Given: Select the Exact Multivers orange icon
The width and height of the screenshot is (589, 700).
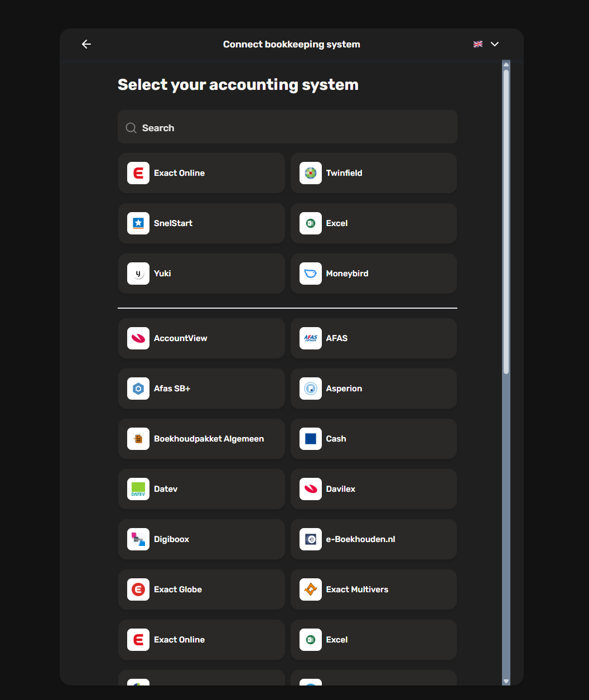Looking at the screenshot, I should click(311, 589).
